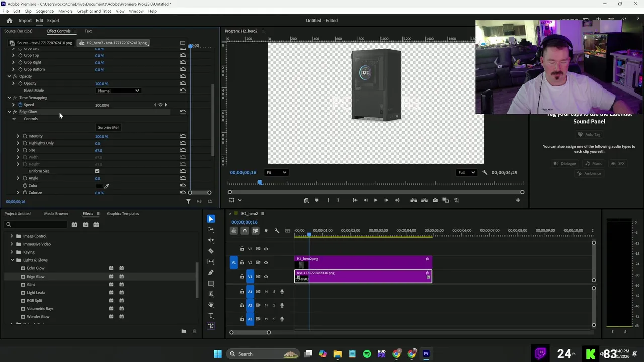Toggle animation stopwatch for Intensity
Screen dimensions: 644x362
pos(25,136)
